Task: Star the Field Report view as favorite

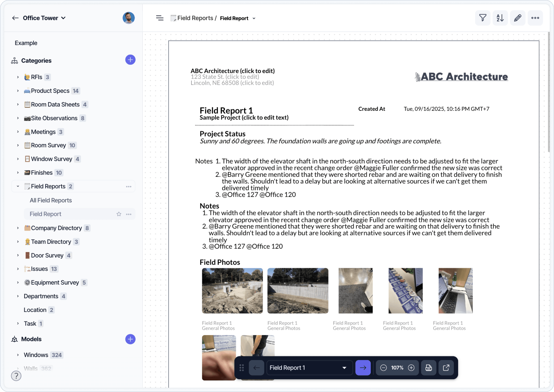Action: (x=119, y=214)
